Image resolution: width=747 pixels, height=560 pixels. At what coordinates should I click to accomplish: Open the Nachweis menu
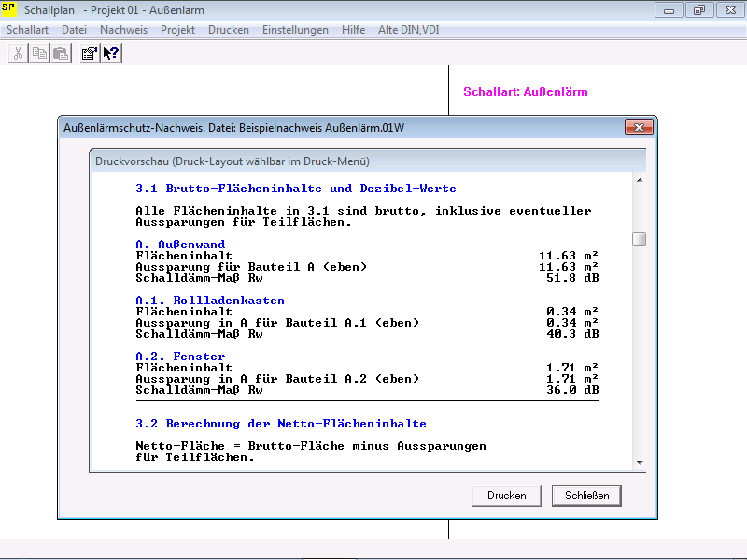[x=124, y=30]
